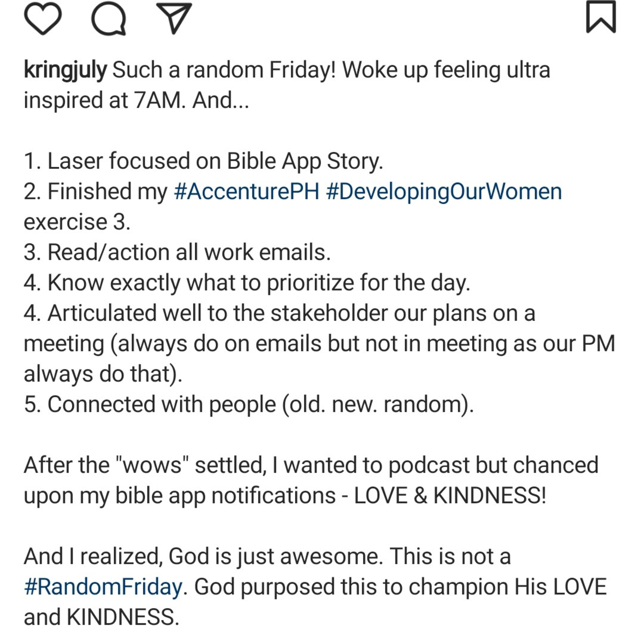Open the #DevelopingOurWomen hashtag

click(444, 192)
